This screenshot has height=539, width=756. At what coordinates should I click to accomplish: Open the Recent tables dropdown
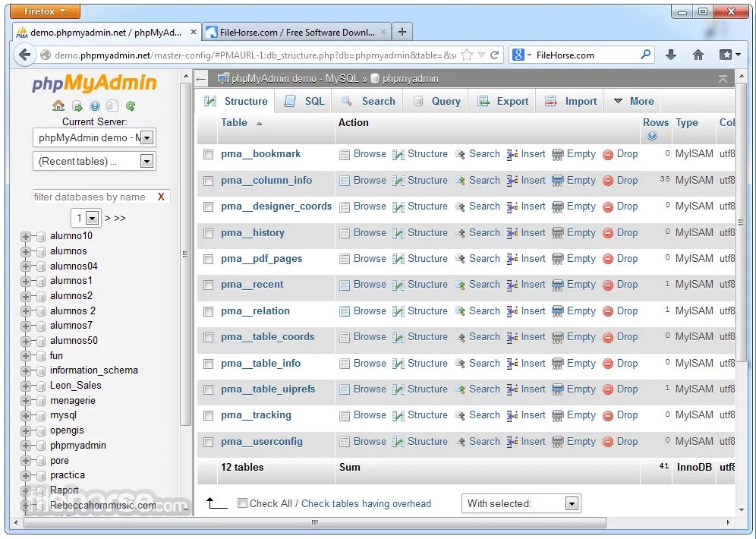click(x=94, y=161)
